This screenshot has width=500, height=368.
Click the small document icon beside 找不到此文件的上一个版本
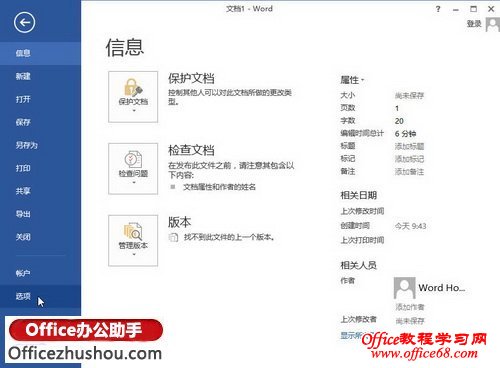pos(173,237)
